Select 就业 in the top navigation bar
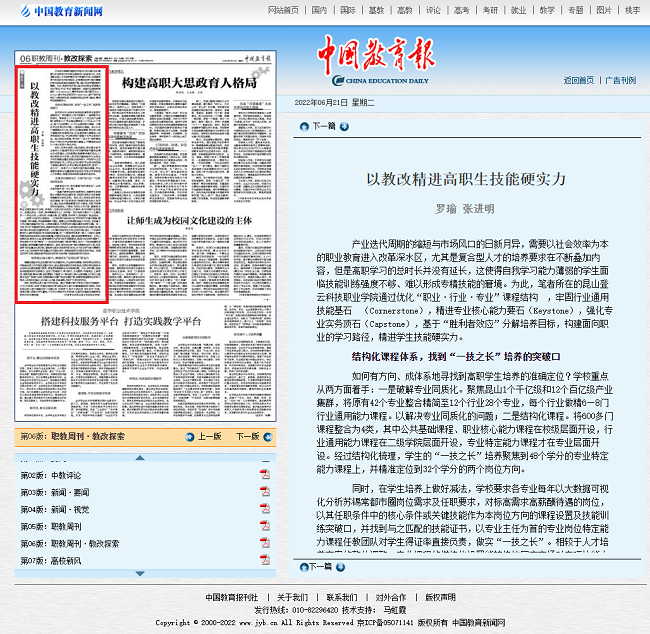Screen dimensions: 650x634 pos(518,10)
